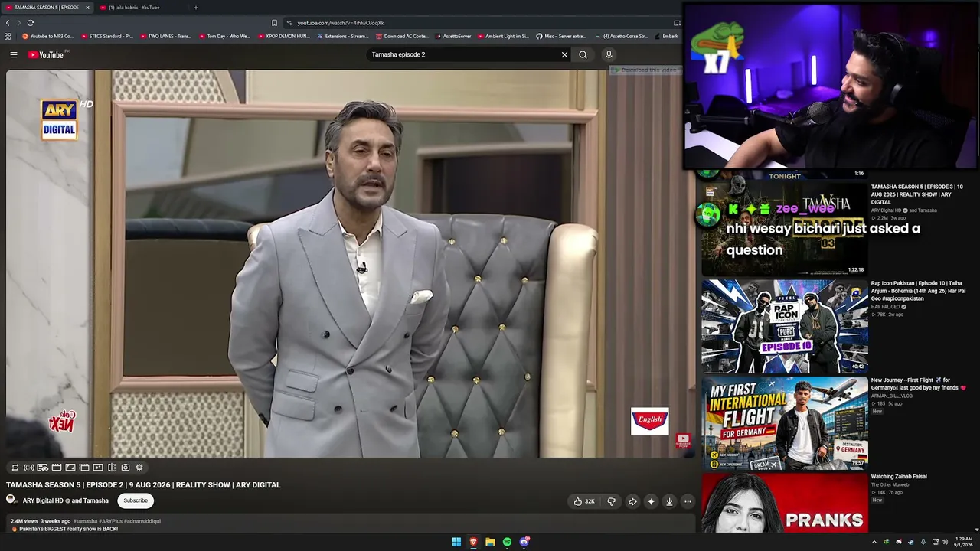Open the taskbar clock showing 1:29 AM

click(x=964, y=542)
